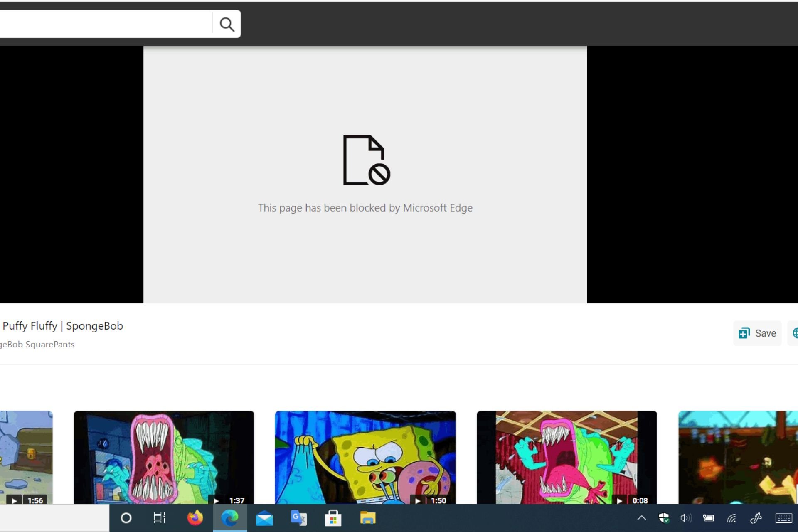Open the network connection tray icon
This screenshot has width=798, height=532.
pos(731,518)
